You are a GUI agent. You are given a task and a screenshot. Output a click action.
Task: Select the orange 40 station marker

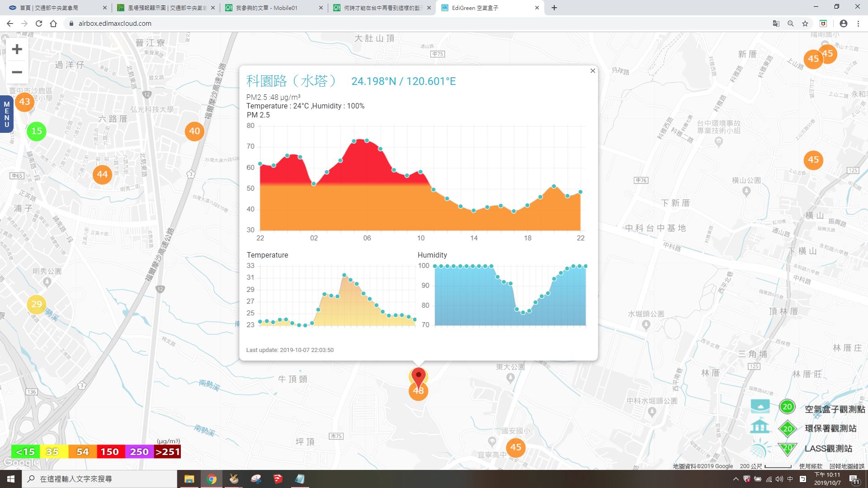pos(194,131)
